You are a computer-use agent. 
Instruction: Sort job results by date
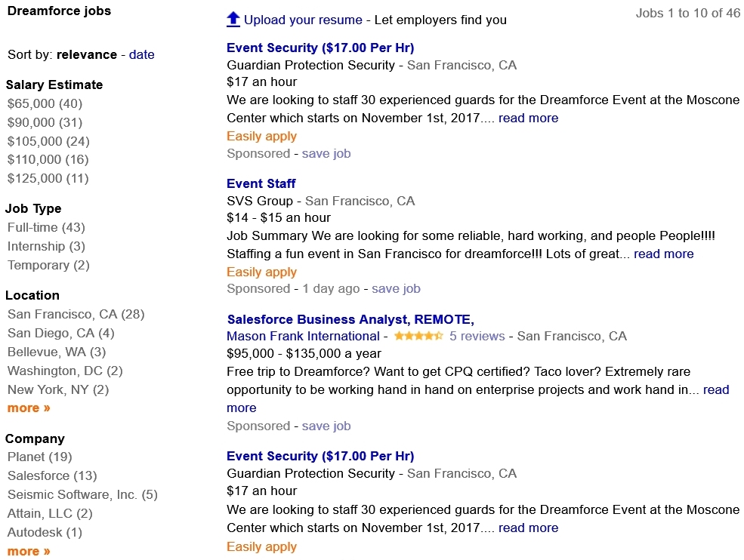point(141,54)
